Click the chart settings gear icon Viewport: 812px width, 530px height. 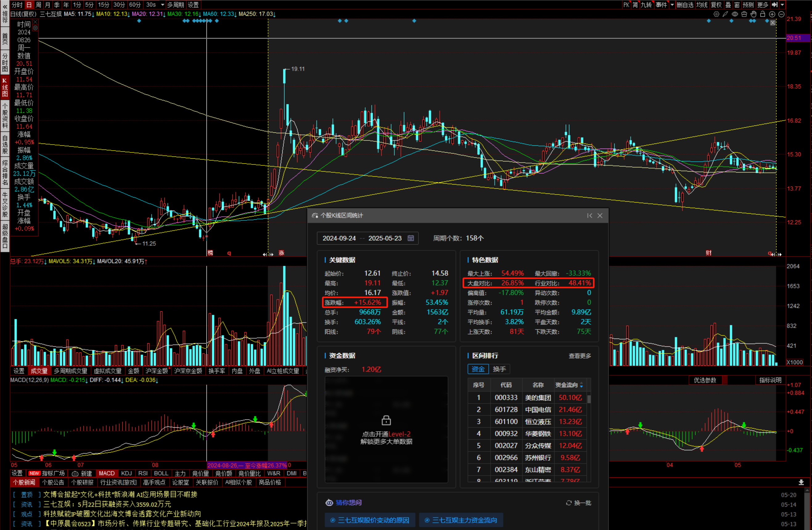716,14
